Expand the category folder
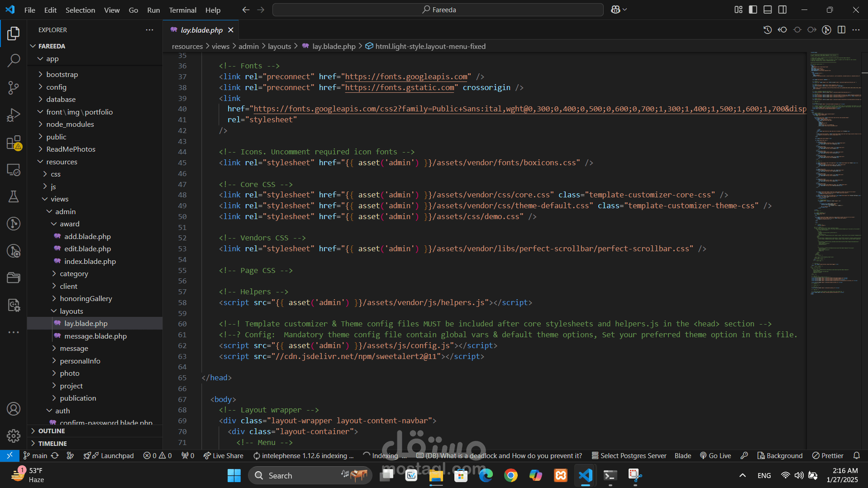The image size is (868, 488). tap(74, 274)
